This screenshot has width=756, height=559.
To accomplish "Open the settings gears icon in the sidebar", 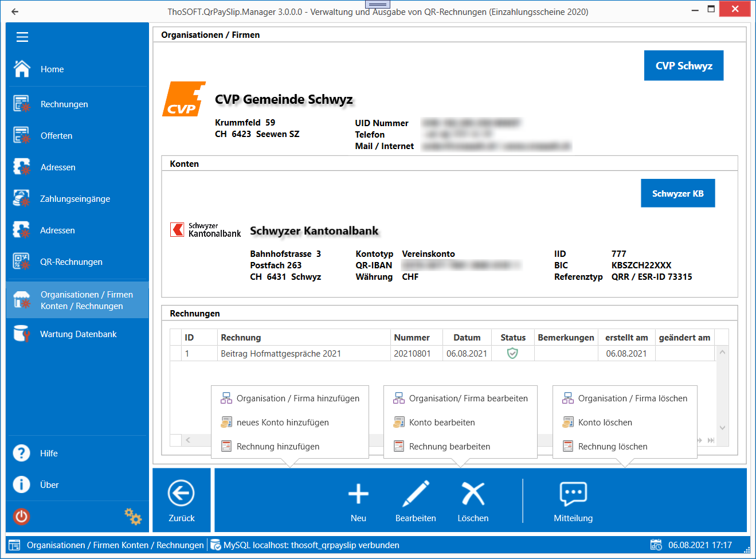I will 133,516.
